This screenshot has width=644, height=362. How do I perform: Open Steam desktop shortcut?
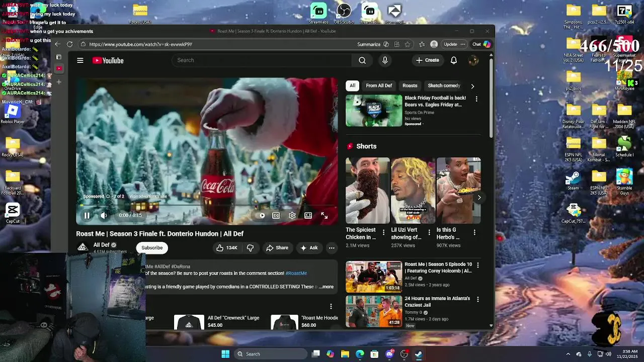pyautogui.click(x=573, y=181)
